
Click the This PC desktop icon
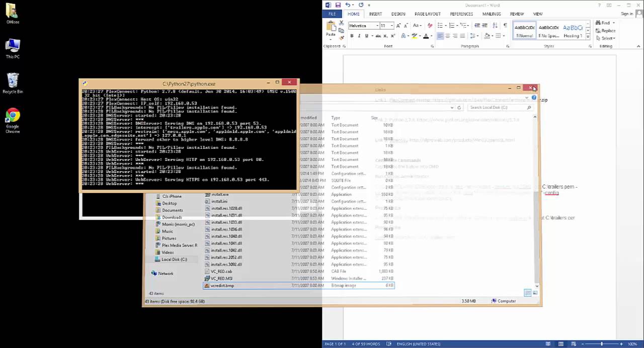tap(13, 49)
